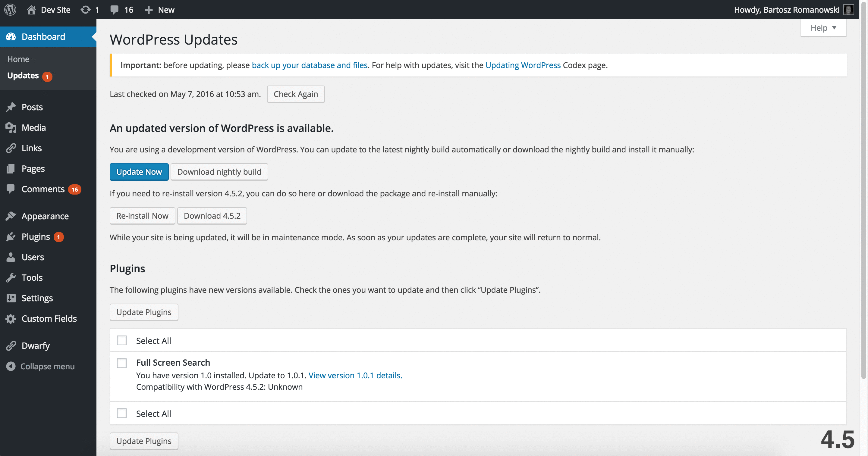Click the Dwarfy menu label
The height and width of the screenshot is (456, 868).
pyautogui.click(x=36, y=346)
